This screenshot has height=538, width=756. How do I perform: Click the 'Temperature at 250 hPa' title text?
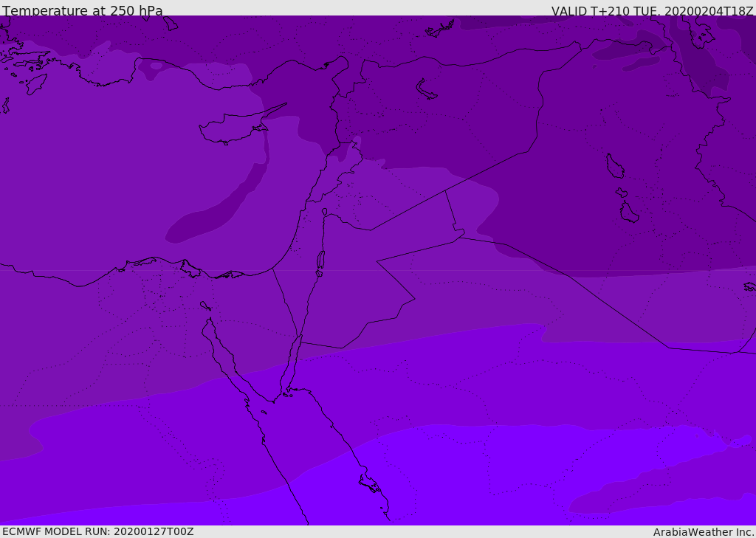[83, 10]
